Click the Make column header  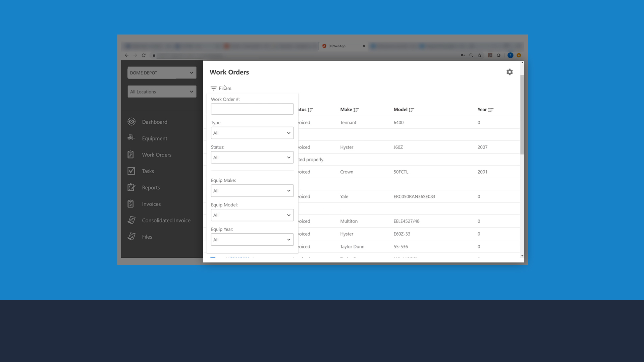346,110
